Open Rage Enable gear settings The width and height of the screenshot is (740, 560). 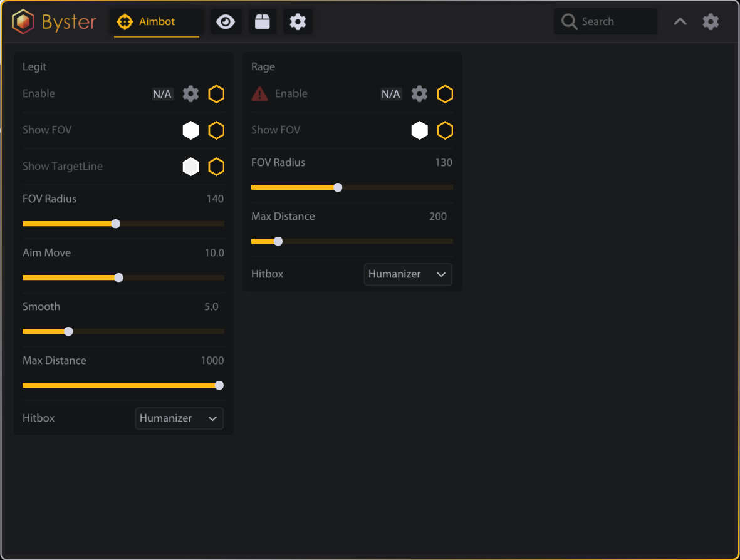click(x=419, y=94)
